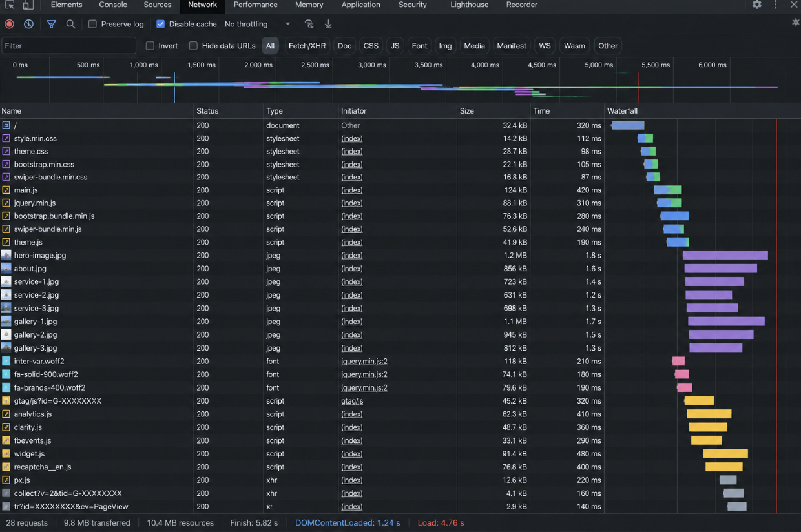Filter by Other type
Viewport: 801px width, 532px height.
click(x=608, y=46)
